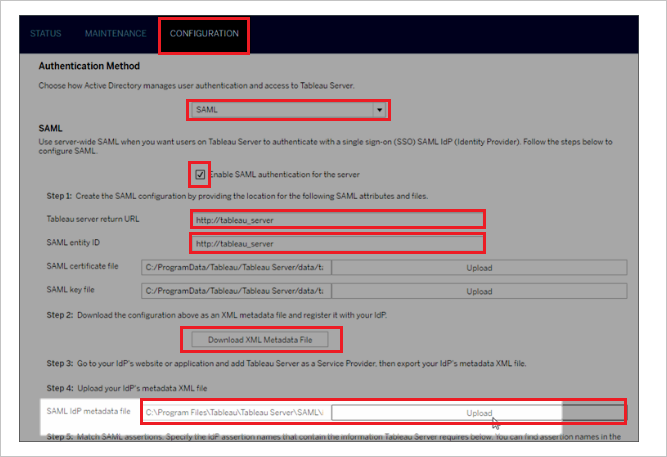Click the 'SAML key file' label
Image resolution: width=667 pixels, height=457 pixels.
point(71,290)
